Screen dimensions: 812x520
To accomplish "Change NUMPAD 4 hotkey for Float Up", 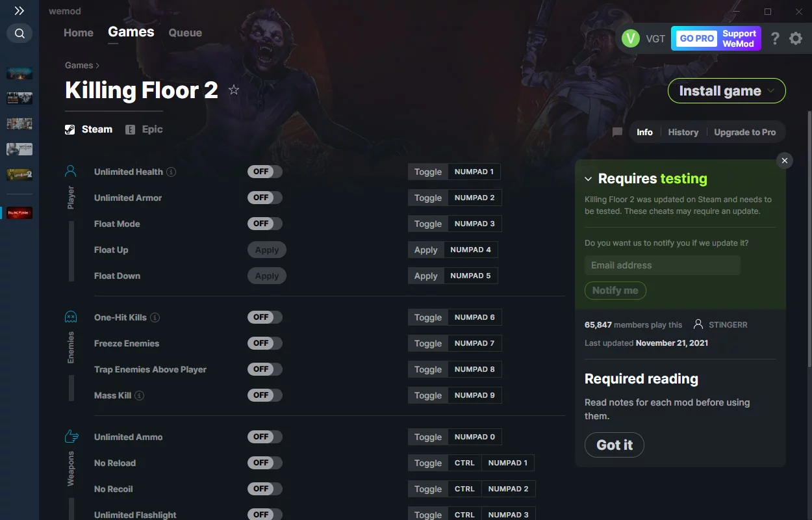I will point(471,250).
